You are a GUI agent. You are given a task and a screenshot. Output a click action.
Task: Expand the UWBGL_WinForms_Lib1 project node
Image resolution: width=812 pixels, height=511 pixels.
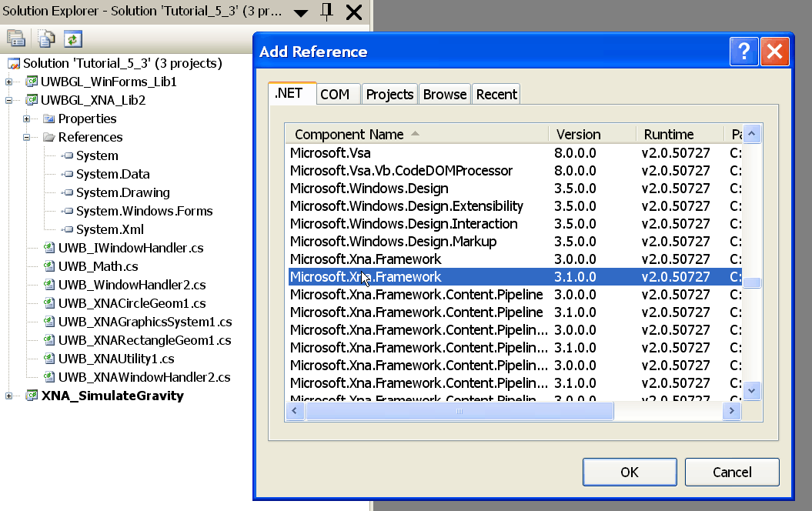(x=9, y=82)
